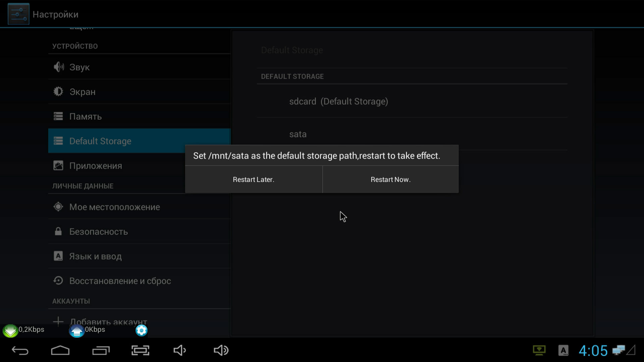This screenshot has height=362, width=644.
Task: Choose sdcard as default storage
Action: tap(338, 101)
